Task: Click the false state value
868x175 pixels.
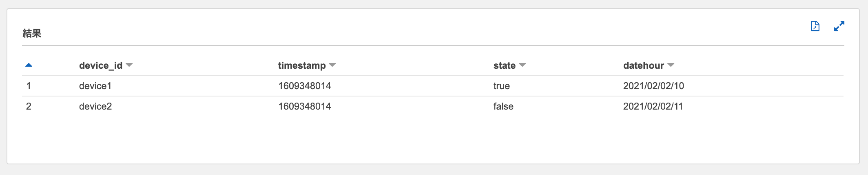Action: point(503,106)
